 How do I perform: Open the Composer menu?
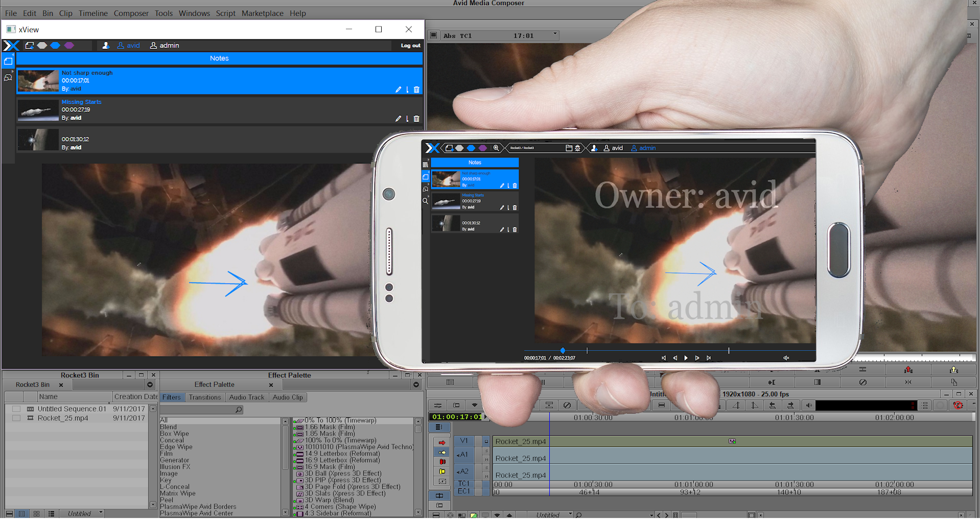click(x=131, y=13)
